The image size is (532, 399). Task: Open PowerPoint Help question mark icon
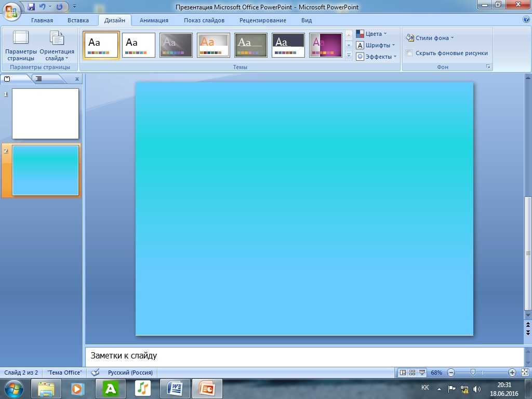[x=526, y=20]
